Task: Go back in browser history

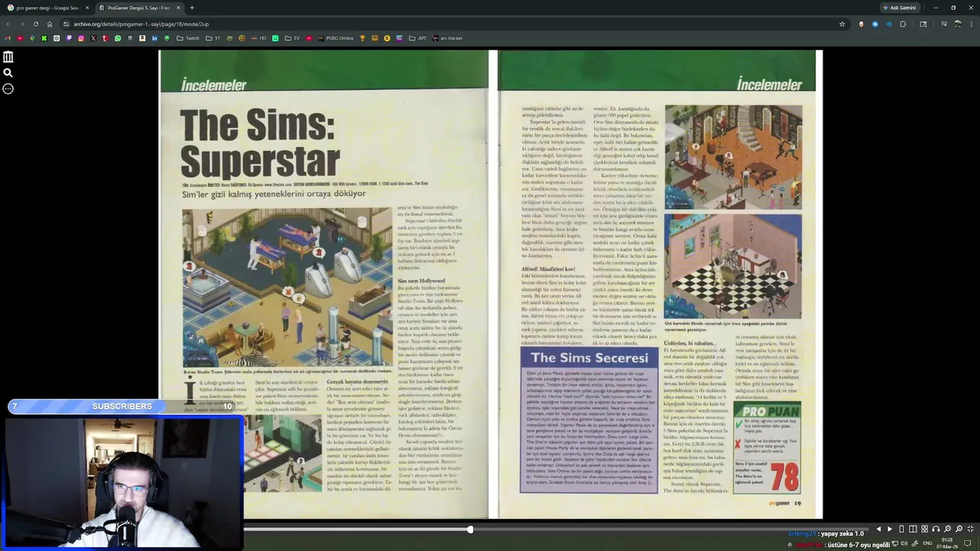Action: pyautogui.click(x=8, y=24)
